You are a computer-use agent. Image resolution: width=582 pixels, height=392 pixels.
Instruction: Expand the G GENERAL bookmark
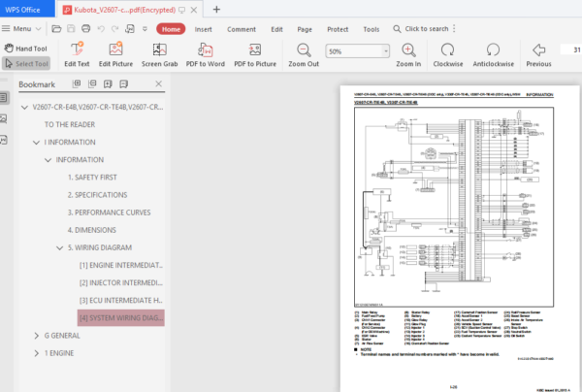coord(36,336)
